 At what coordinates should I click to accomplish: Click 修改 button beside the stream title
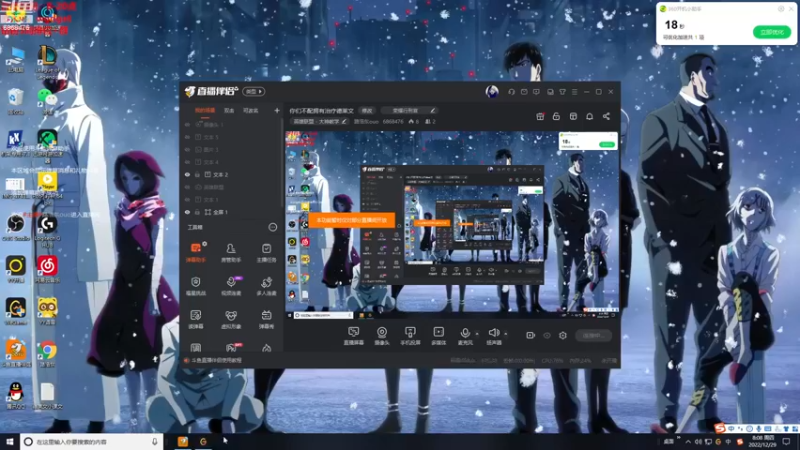pyautogui.click(x=367, y=110)
